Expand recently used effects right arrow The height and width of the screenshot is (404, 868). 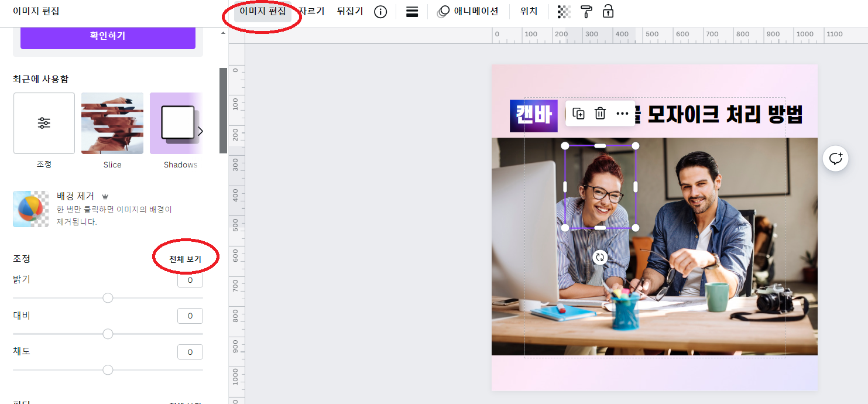[x=200, y=131]
